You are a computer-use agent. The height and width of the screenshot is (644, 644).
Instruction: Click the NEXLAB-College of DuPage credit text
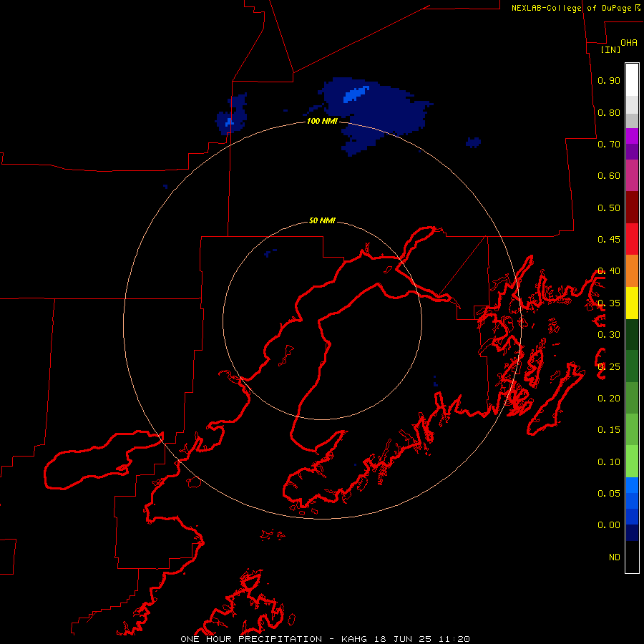click(576, 8)
